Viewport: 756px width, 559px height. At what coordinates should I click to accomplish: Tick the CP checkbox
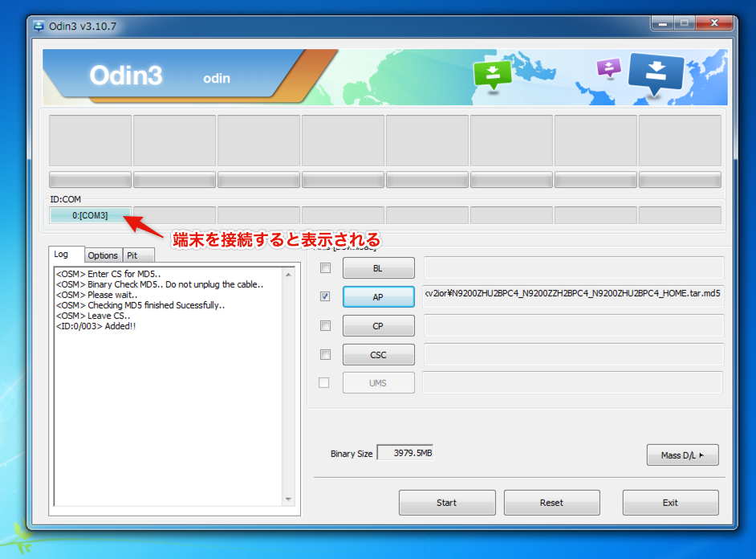tap(326, 326)
